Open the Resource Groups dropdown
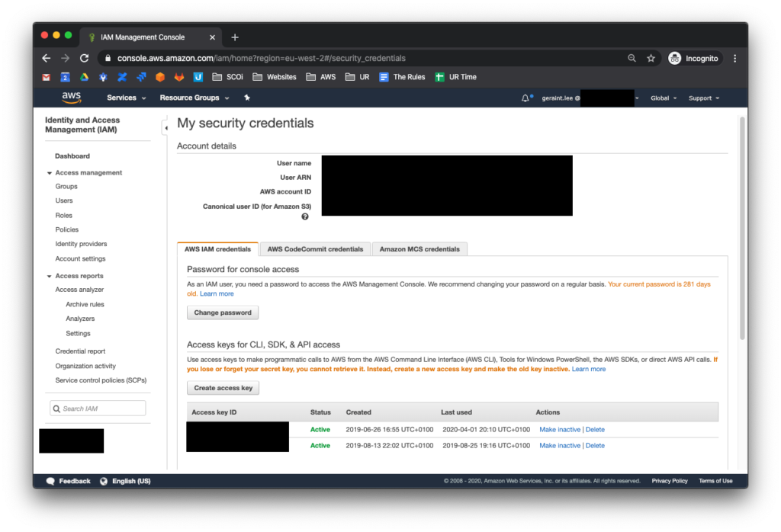 (194, 98)
